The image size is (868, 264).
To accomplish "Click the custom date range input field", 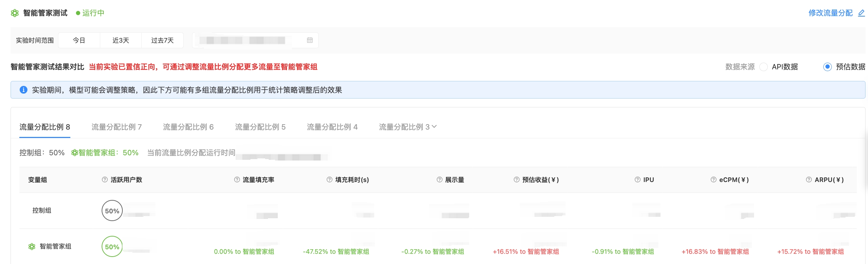I will tap(255, 40).
